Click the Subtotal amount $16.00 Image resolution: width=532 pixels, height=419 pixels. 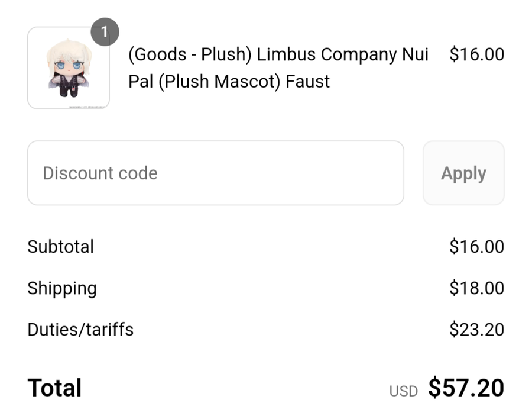coord(476,247)
